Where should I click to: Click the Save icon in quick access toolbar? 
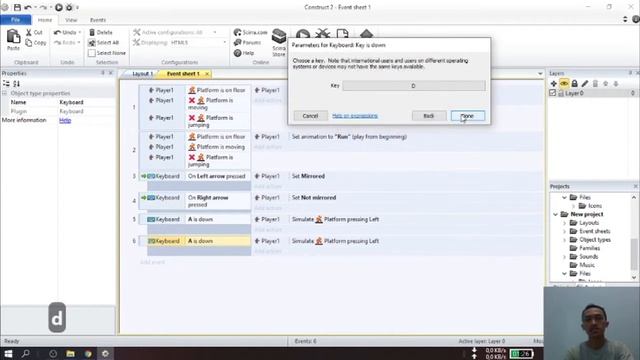point(17,7)
